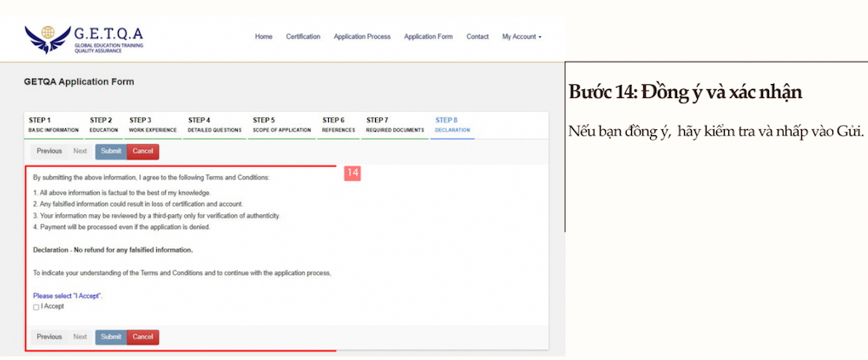Click the red 14 step marker badge

(x=352, y=173)
